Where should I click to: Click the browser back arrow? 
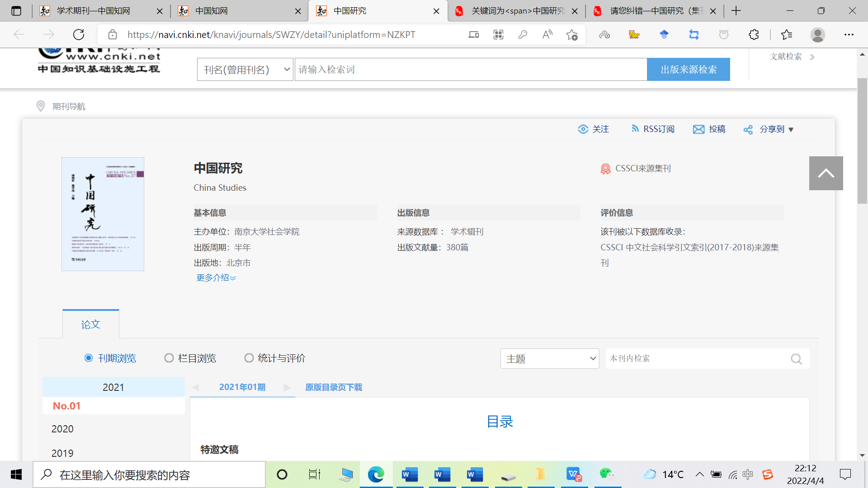tap(19, 35)
